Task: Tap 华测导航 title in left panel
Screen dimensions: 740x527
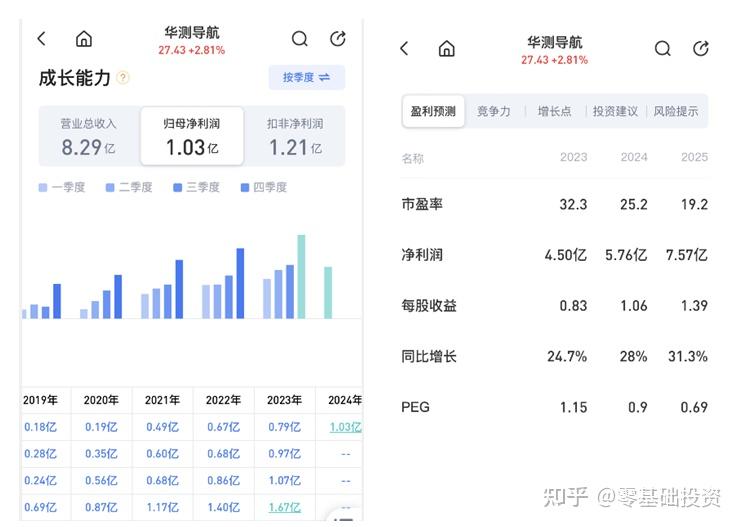Action: [x=192, y=33]
